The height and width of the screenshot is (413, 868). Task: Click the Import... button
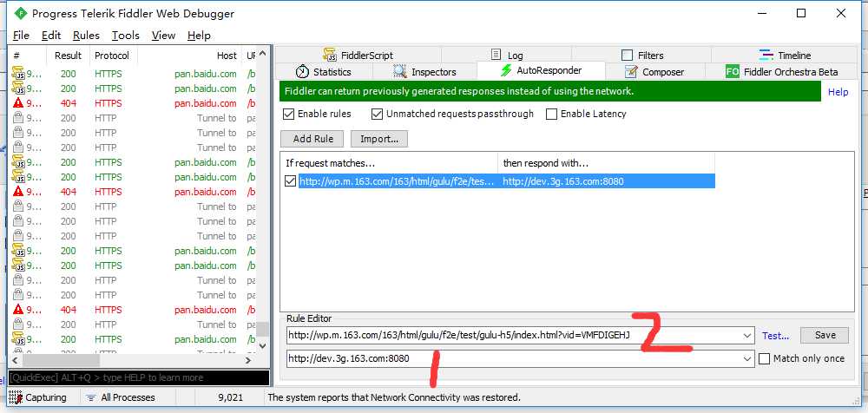pos(379,139)
